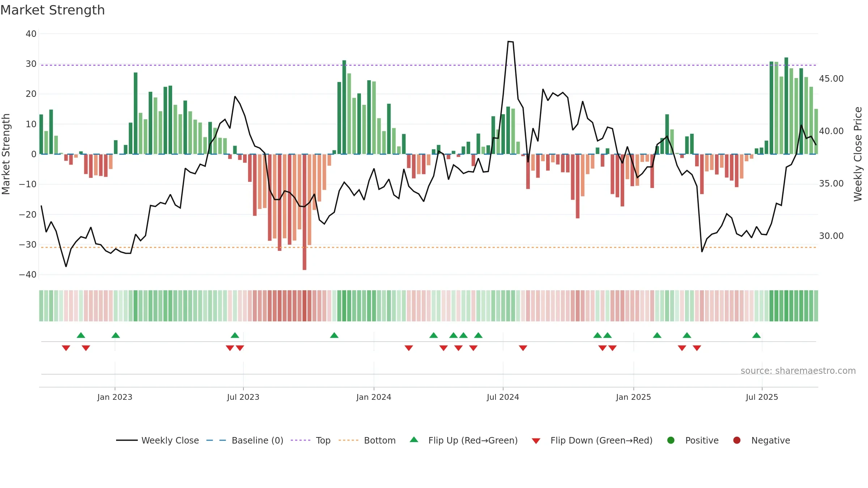868x488 pixels.
Task: Click the lone flip-down triangle after Jul 2024
Action: coord(523,348)
